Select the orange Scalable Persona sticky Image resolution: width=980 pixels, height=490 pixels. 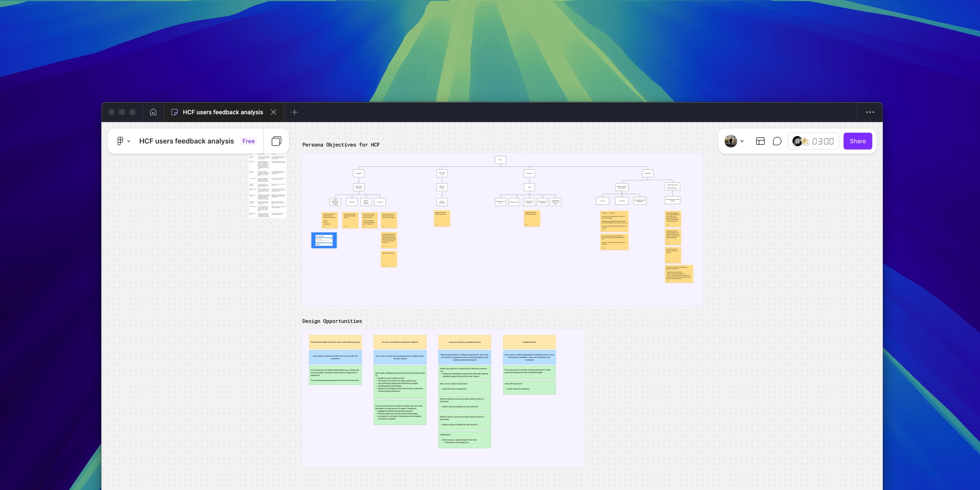pyautogui.click(x=529, y=342)
